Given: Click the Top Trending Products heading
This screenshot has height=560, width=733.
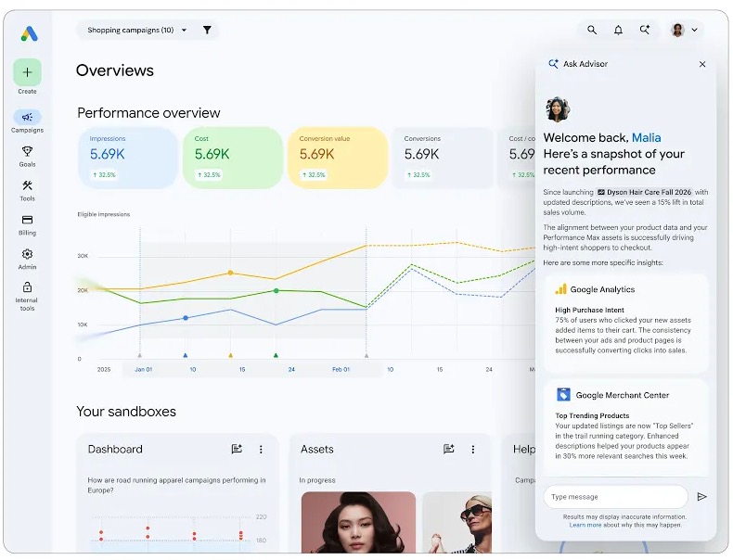Looking at the screenshot, I should (x=592, y=415).
